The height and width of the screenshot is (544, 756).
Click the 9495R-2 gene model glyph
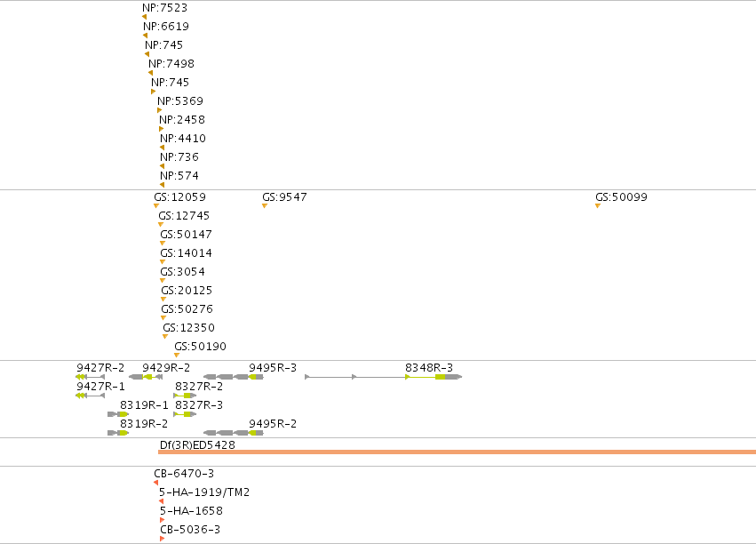tap(234, 433)
